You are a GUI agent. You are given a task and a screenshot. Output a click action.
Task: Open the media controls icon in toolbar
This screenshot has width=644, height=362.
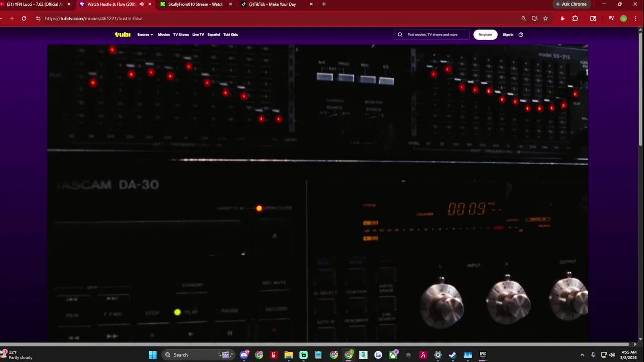pyautogui.click(x=611, y=18)
